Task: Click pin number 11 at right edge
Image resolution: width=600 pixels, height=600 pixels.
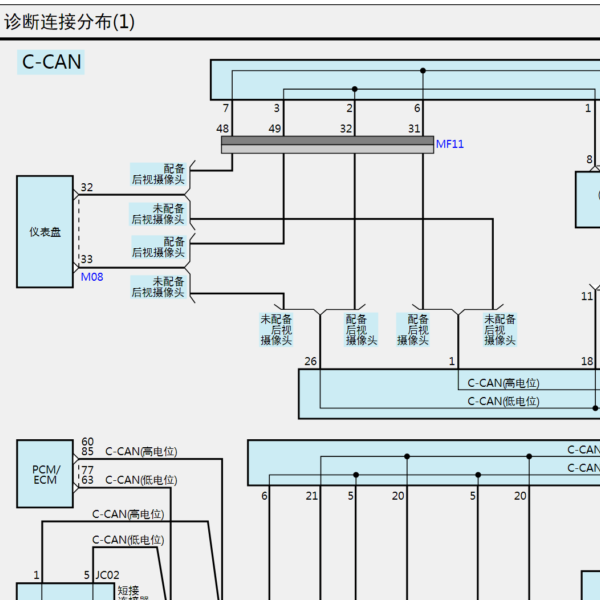Action: tap(587, 296)
